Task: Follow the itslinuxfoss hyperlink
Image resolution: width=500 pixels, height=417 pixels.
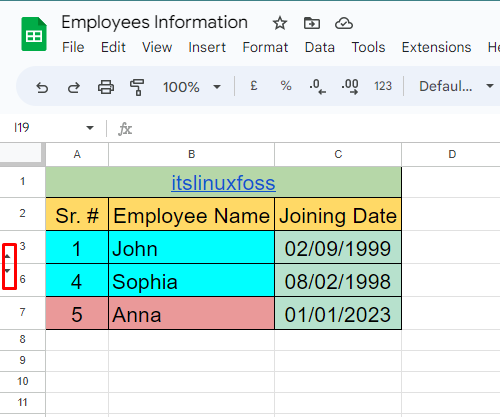Action: (x=223, y=183)
